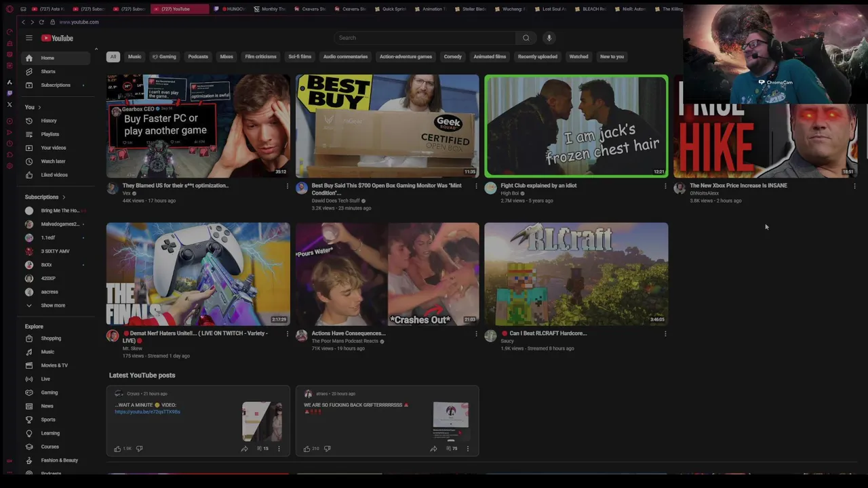Open Liked videos in the sidebar
This screenshot has height=488, width=868.
56,175
